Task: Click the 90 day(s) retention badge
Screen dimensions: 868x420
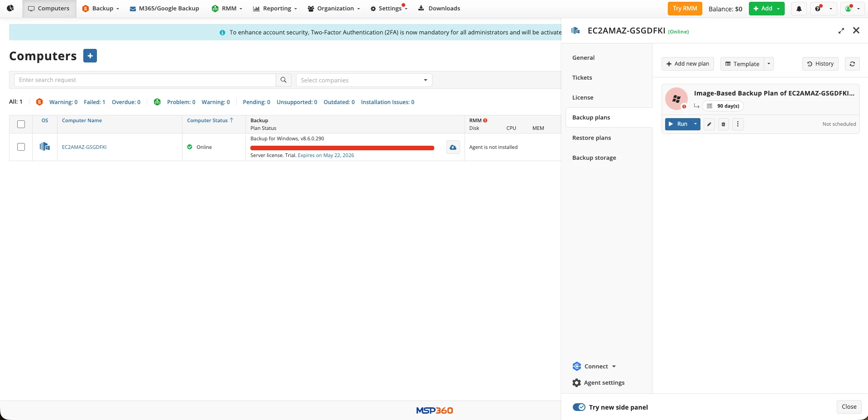Action: tap(723, 106)
